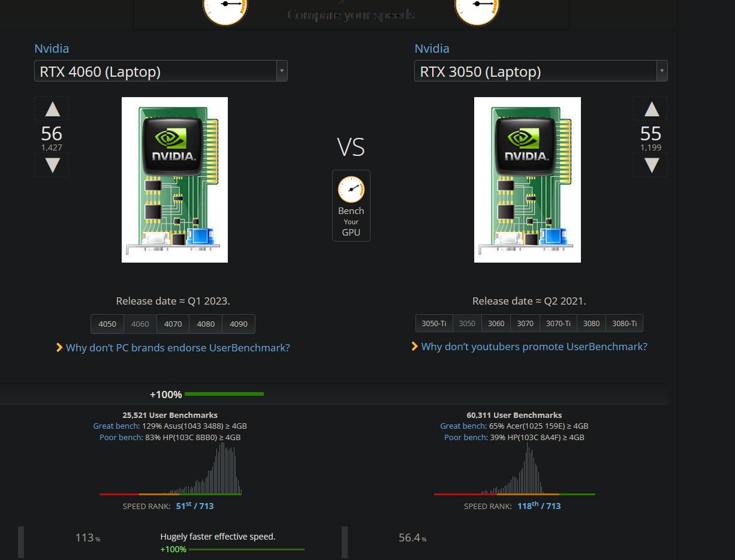This screenshot has width=735, height=560.
Task: Select the 3050-Ti model tab
Action: [x=434, y=323]
